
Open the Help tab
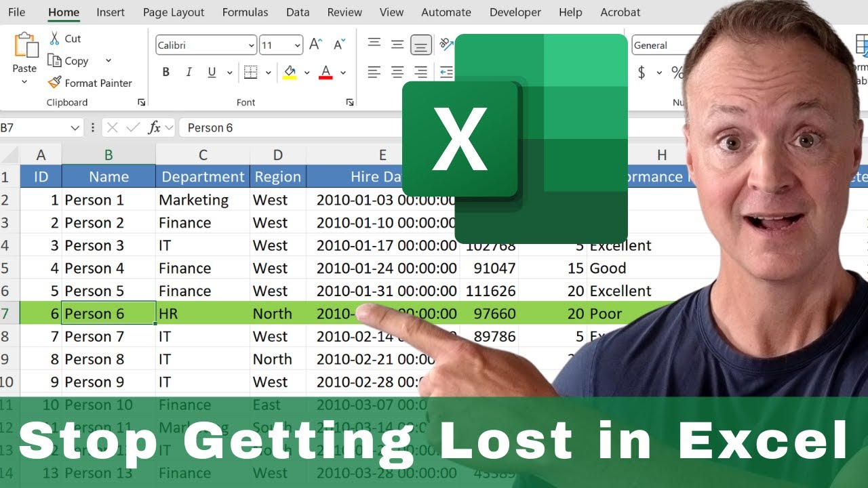pos(570,12)
